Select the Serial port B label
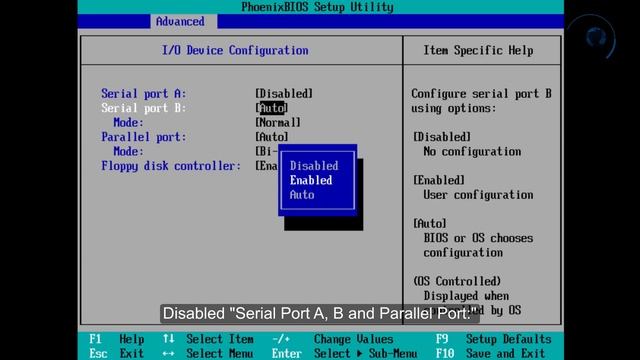This screenshot has width=640, height=360. [x=144, y=108]
